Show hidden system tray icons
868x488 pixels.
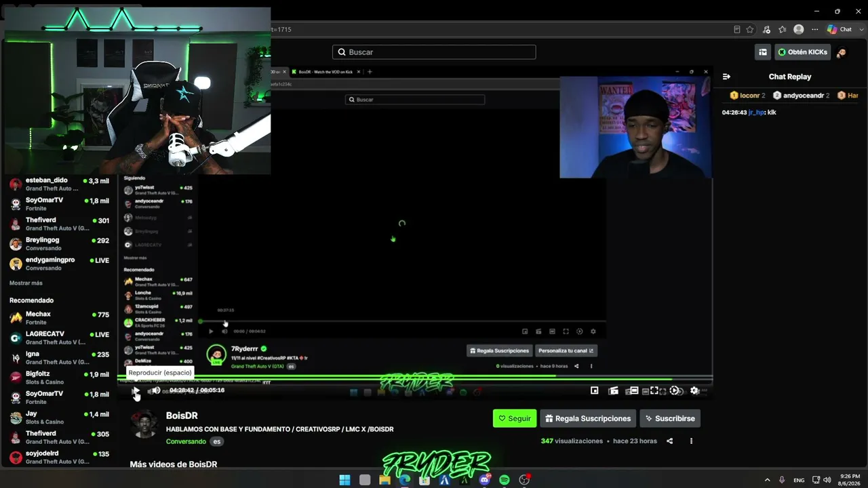[767, 480]
